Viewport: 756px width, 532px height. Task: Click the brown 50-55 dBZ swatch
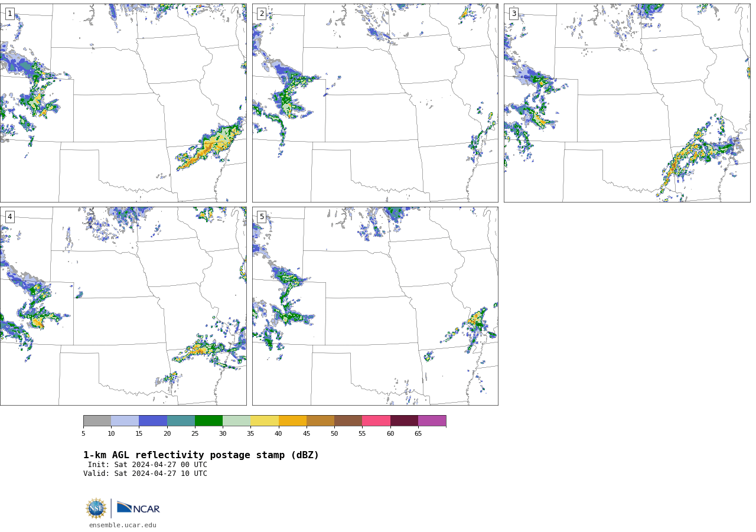click(x=348, y=420)
